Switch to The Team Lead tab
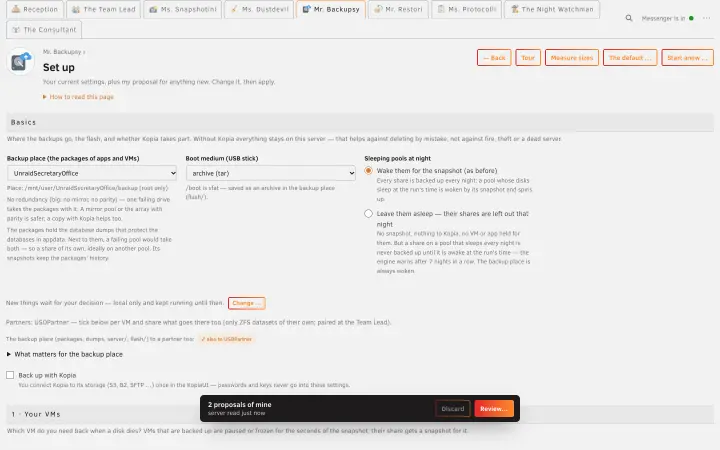 point(104,9)
